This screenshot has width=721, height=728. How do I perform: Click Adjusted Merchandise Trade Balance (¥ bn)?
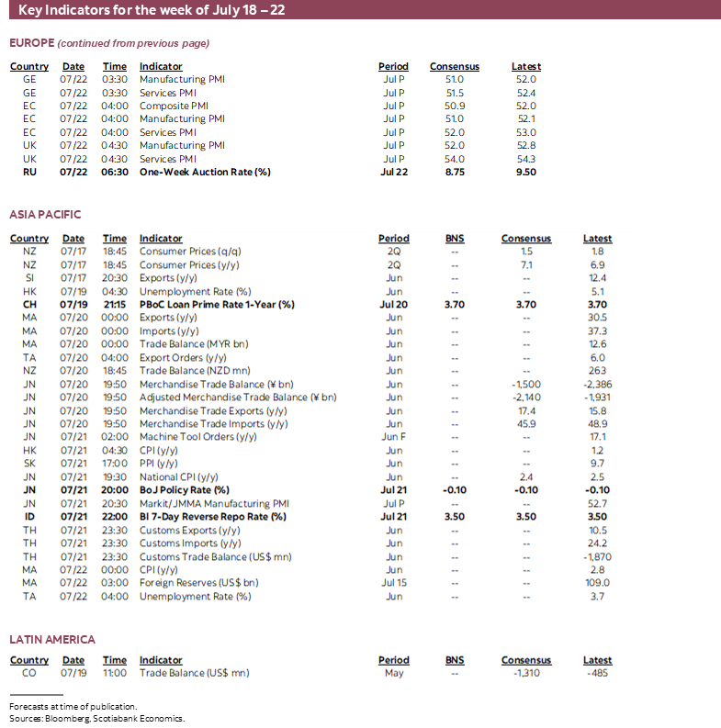[238, 398]
